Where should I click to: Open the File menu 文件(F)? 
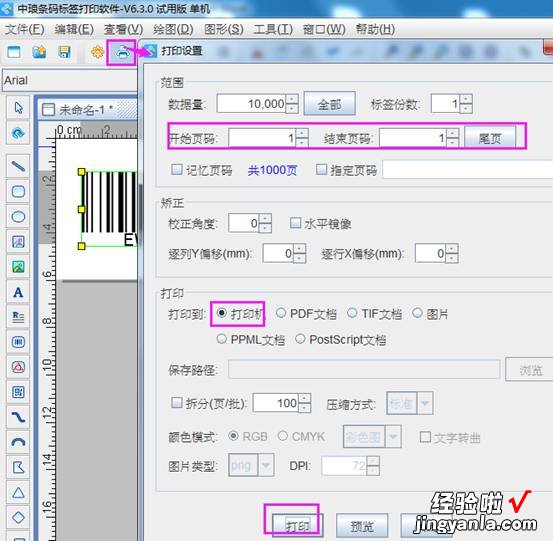tap(25, 29)
